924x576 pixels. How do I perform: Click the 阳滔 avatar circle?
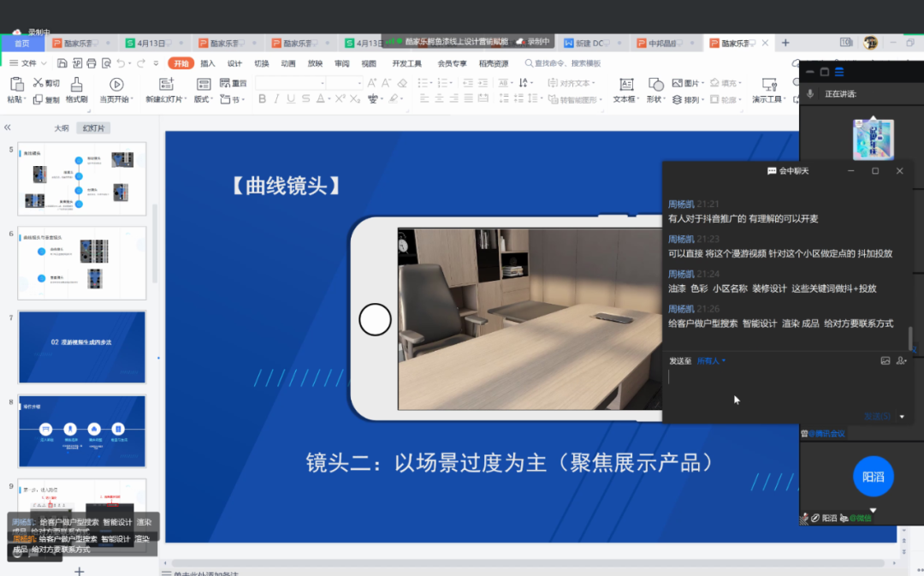click(x=874, y=477)
